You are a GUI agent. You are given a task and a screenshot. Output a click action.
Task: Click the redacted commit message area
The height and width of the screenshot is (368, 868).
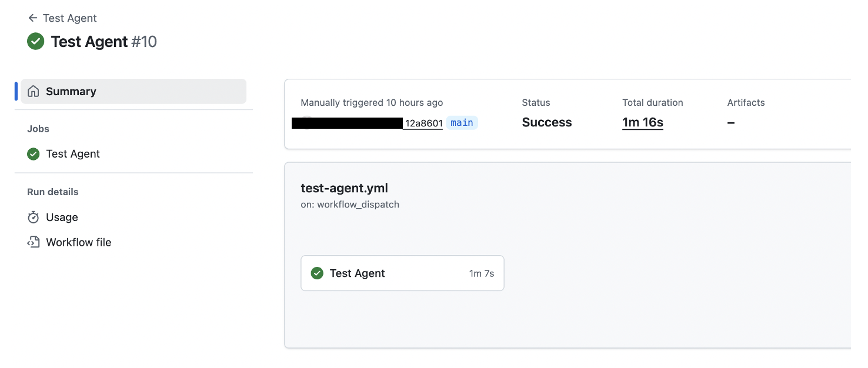pyautogui.click(x=346, y=123)
